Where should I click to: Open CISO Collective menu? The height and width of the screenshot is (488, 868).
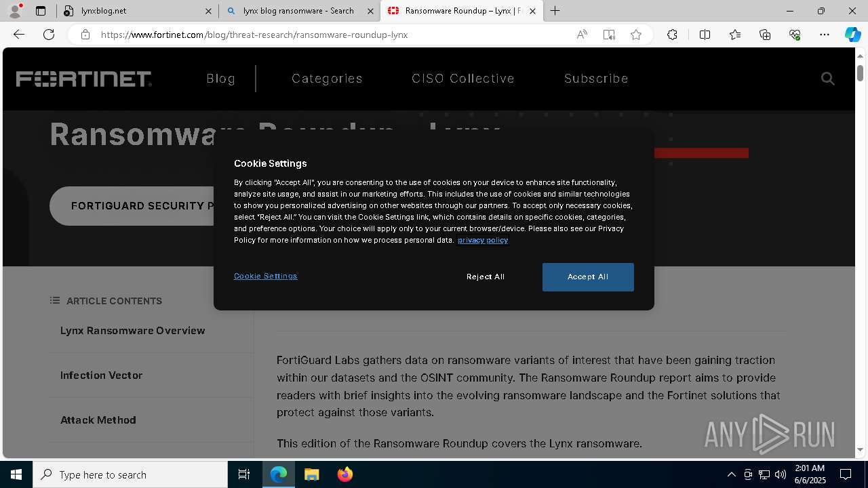point(463,79)
